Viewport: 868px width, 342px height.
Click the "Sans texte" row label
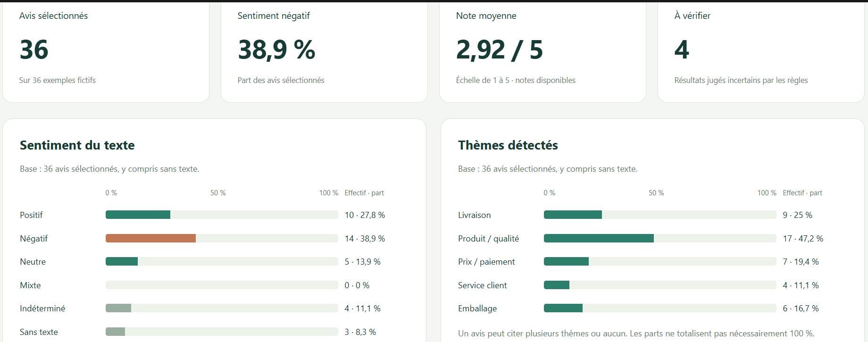39,332
